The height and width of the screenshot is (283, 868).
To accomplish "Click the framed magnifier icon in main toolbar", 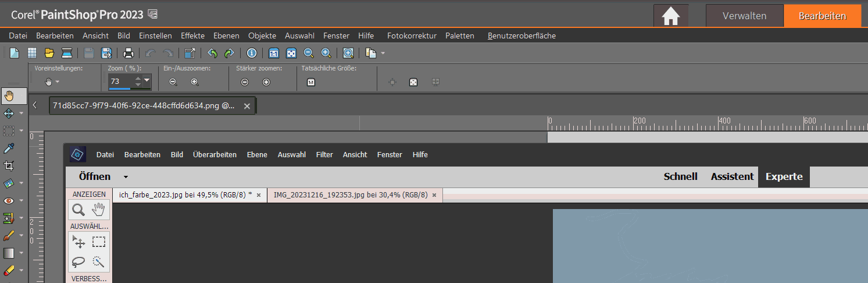I will tap(348, 53).
